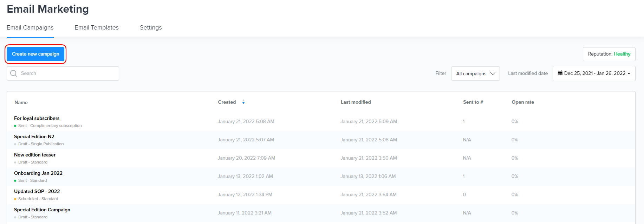The image size is (644, 224).
Task: Focus the campaign Search field
Action: pyautogui.click(x=67, y=73)
